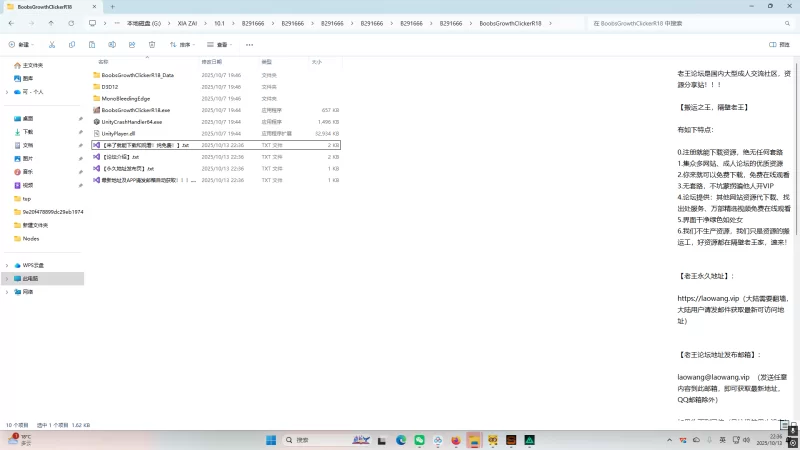
Task: Select the 【永久地址发布页】.txt file
Action: click(216, 168)
